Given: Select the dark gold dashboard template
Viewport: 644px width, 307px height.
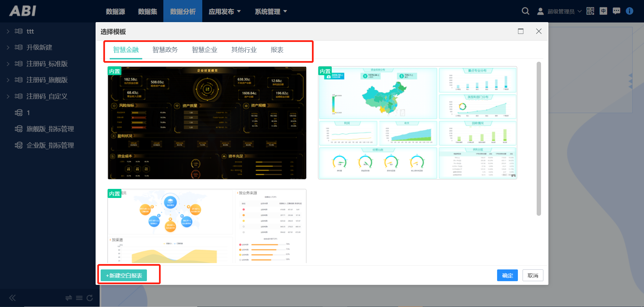Looking at the screenshot, I should coord(207,123).
